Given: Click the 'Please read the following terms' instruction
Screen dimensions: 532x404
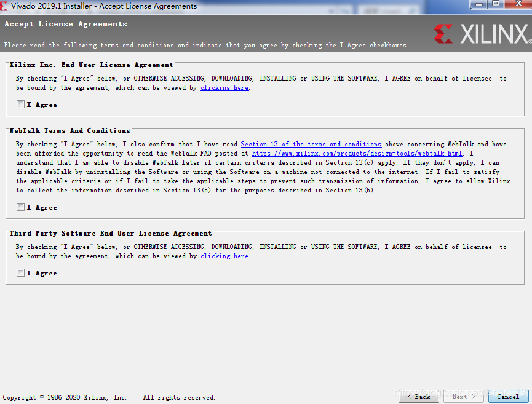Looking at the screenshot, I should click(x=206, y=45).
